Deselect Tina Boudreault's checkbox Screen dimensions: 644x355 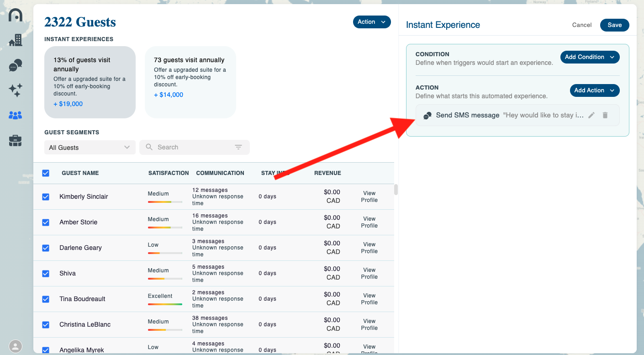click(46, 299)
